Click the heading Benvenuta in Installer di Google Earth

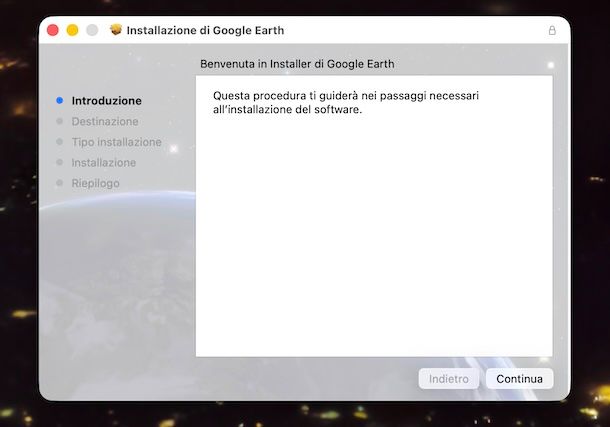297,64
